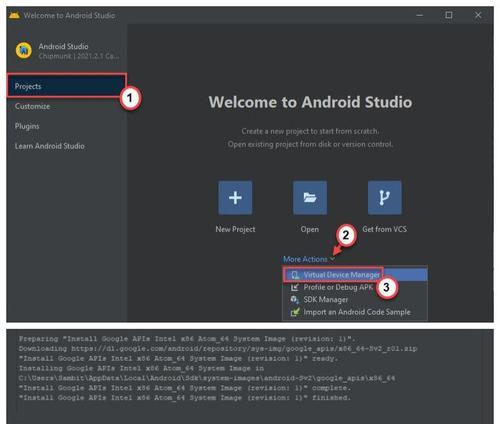Click the Create a new project text
The width and height of the screenshot is (500, 424).
point(310,131)
